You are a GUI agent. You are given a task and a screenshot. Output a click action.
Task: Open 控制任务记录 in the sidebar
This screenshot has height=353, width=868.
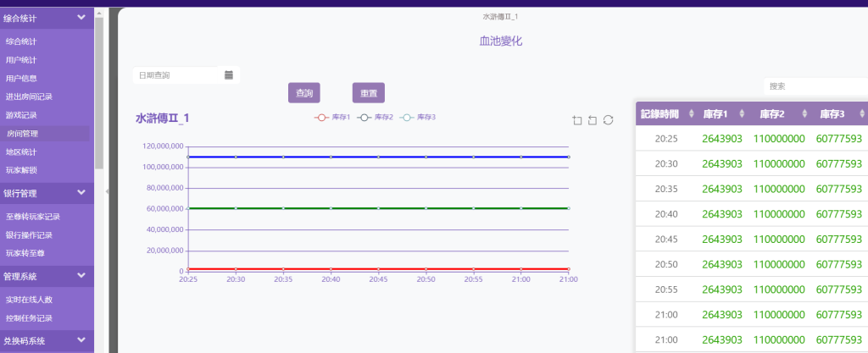pyautogui.click(x=29, y=318)
